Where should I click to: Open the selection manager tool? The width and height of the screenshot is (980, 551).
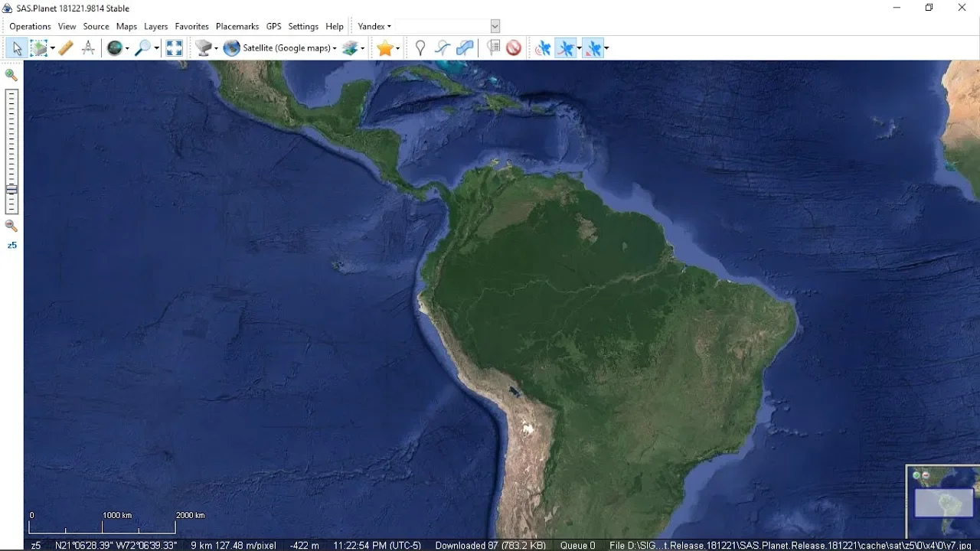click(x=38, y=48)
